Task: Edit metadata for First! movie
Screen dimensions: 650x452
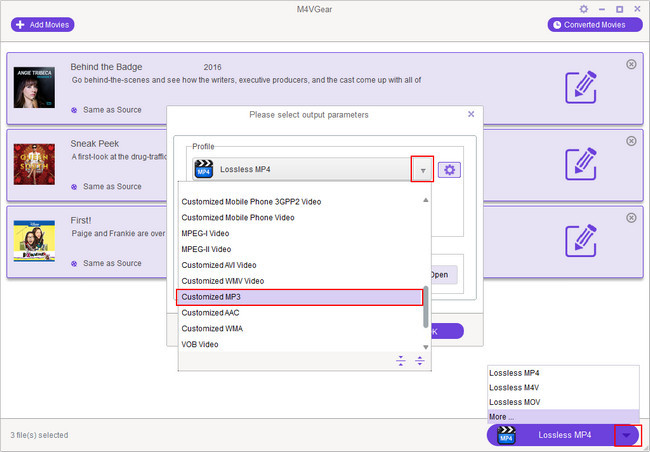Action: [x=581, y=241]
